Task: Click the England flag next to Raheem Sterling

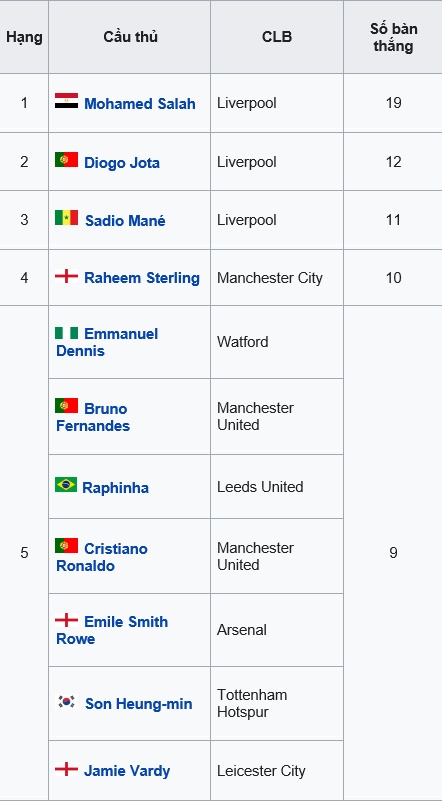Action: tap(67, 277)
